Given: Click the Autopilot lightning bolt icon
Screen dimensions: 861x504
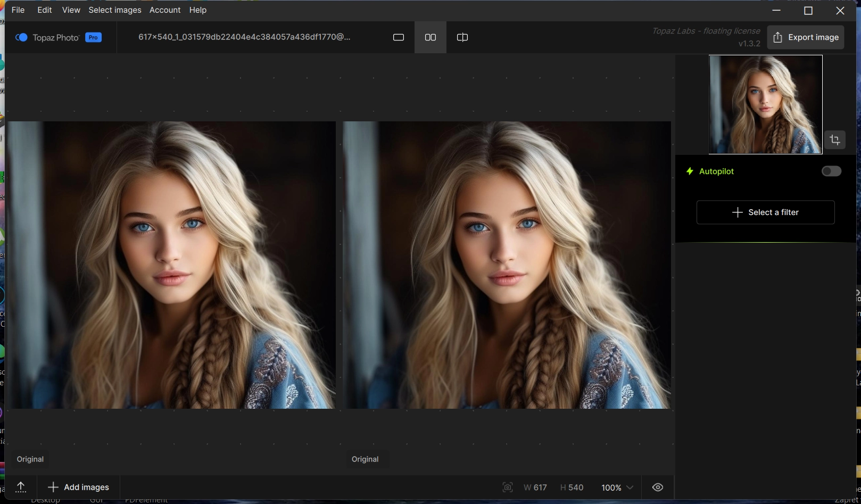Looking at the screenshot, I should 690,171.
